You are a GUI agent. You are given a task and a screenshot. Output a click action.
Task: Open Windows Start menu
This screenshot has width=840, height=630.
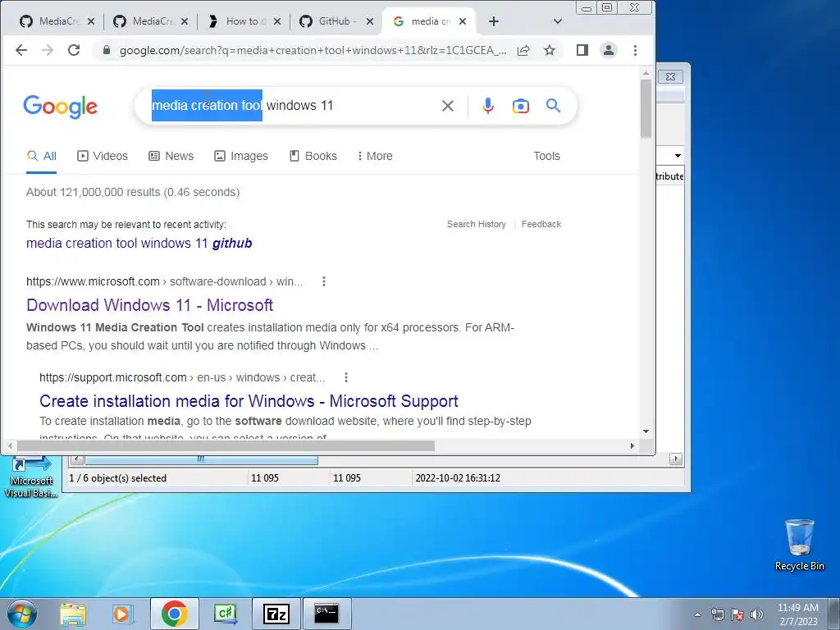(22, 614)
